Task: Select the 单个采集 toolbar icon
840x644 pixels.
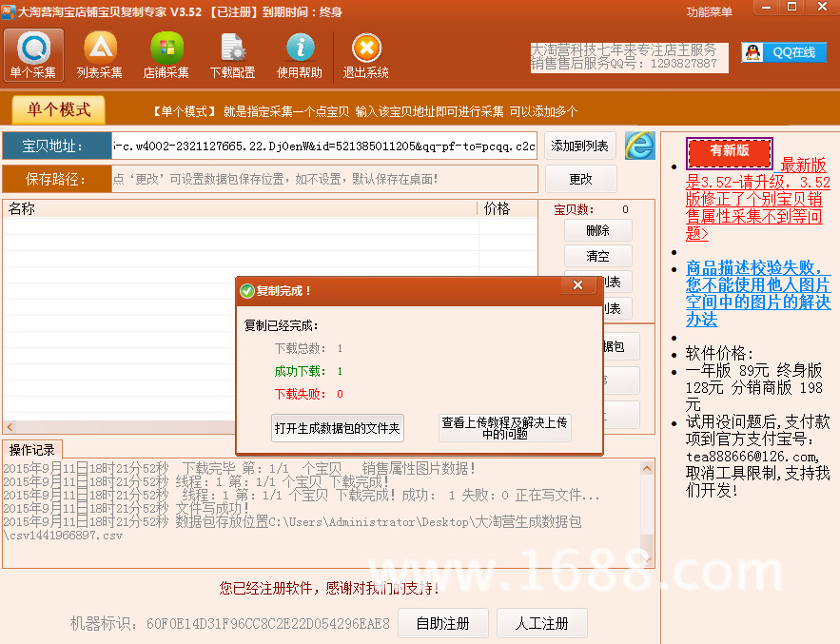Action: tap(33, 55)
